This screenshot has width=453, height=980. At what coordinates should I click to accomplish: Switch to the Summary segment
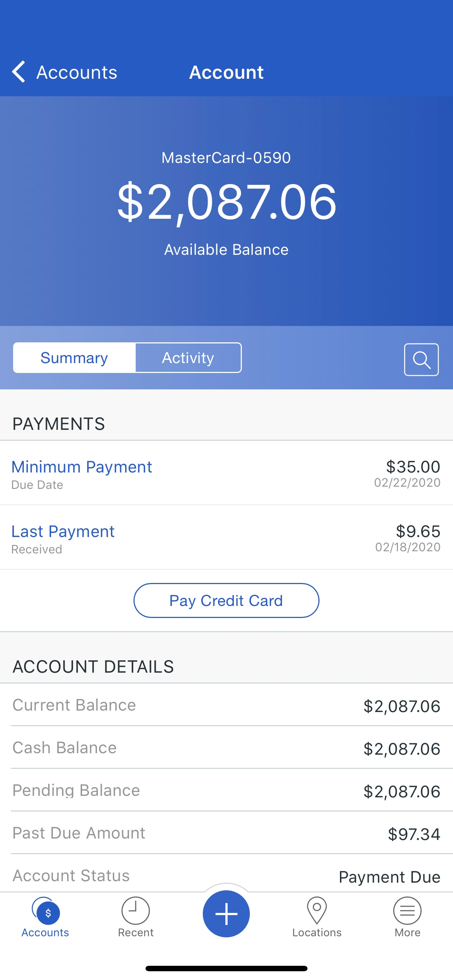74,358
